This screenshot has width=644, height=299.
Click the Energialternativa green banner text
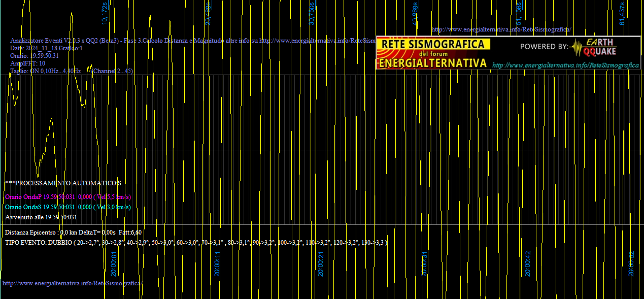pyautogui.click(x=433, y=63)
